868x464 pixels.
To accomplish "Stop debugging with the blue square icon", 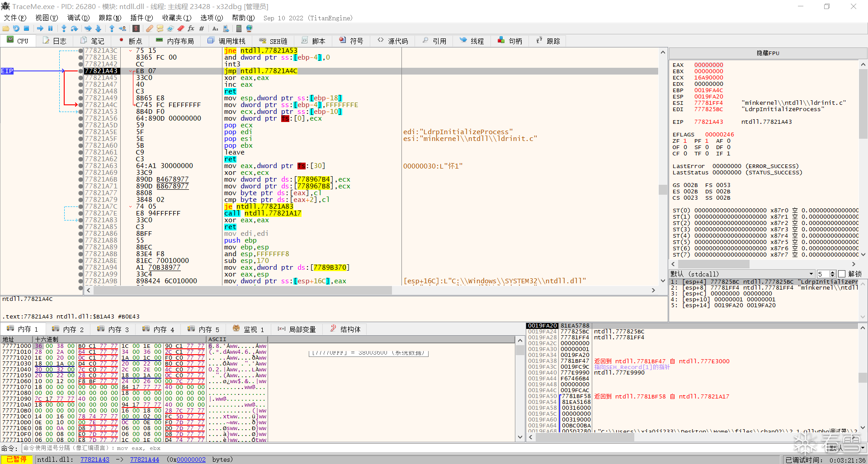I will coord(27,28).
